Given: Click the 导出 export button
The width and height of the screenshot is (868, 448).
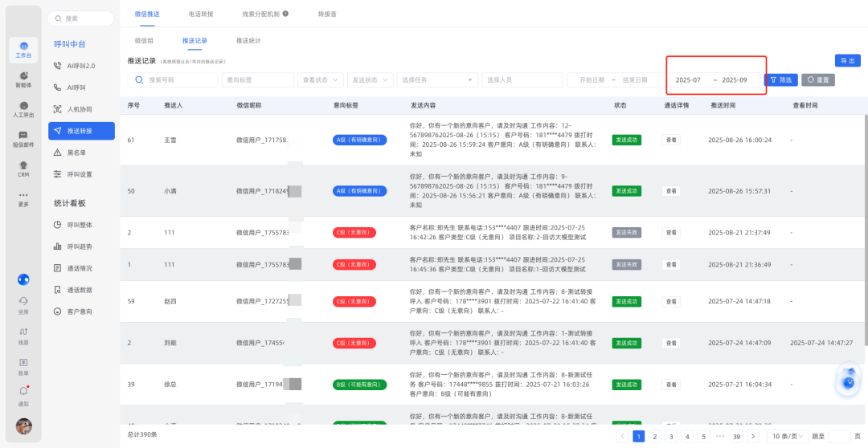Looking at the screenshot, I should coord(847,61).
